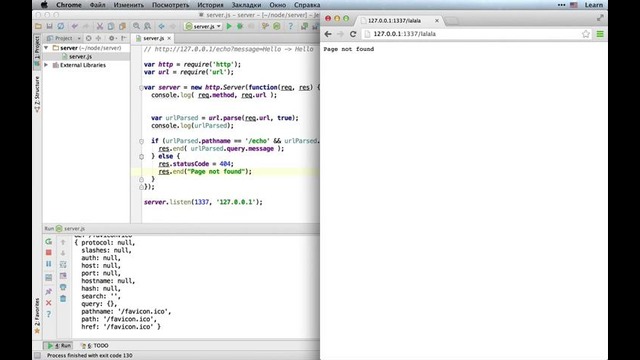This screenshot has width=640, height=360.
Task: Toggle the 2: Favorites side tab
Action: click(37, 316)
